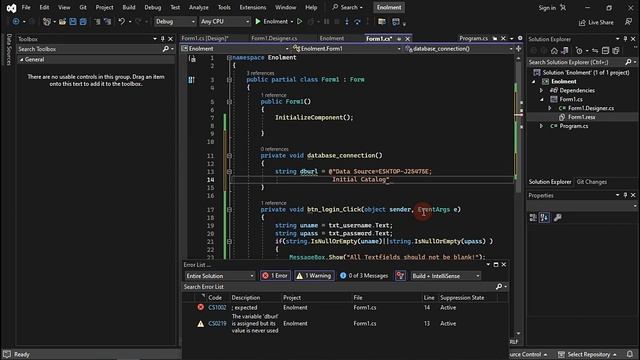
Task: Click the Search box in title bar
Action: click(347, 7)
